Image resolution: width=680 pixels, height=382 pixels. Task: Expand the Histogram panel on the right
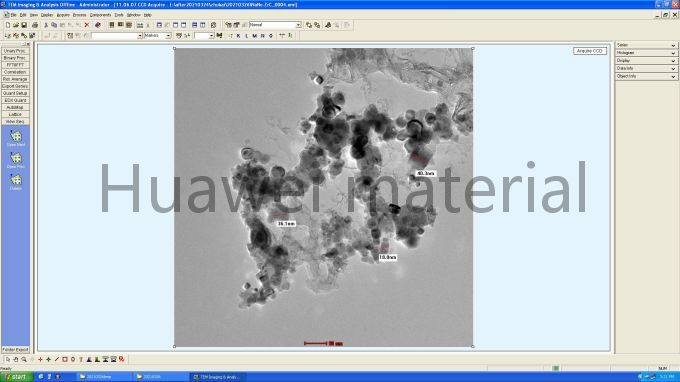[646, 53]
